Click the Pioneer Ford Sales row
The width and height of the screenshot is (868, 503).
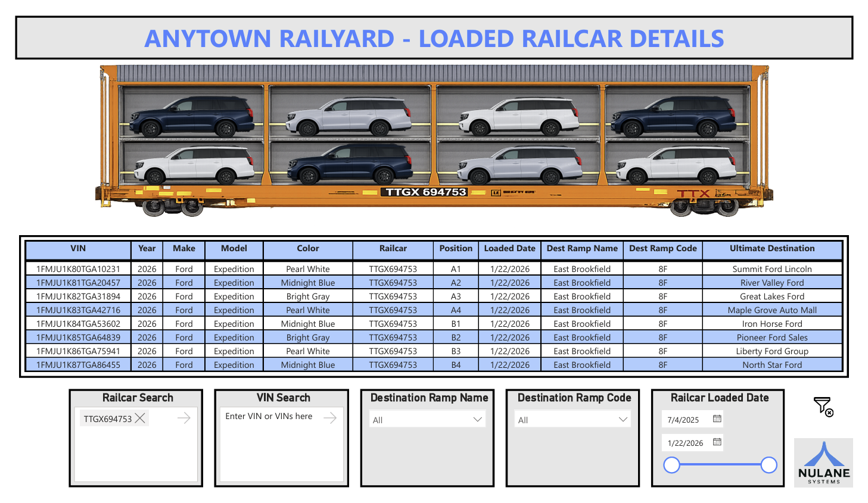773,338
